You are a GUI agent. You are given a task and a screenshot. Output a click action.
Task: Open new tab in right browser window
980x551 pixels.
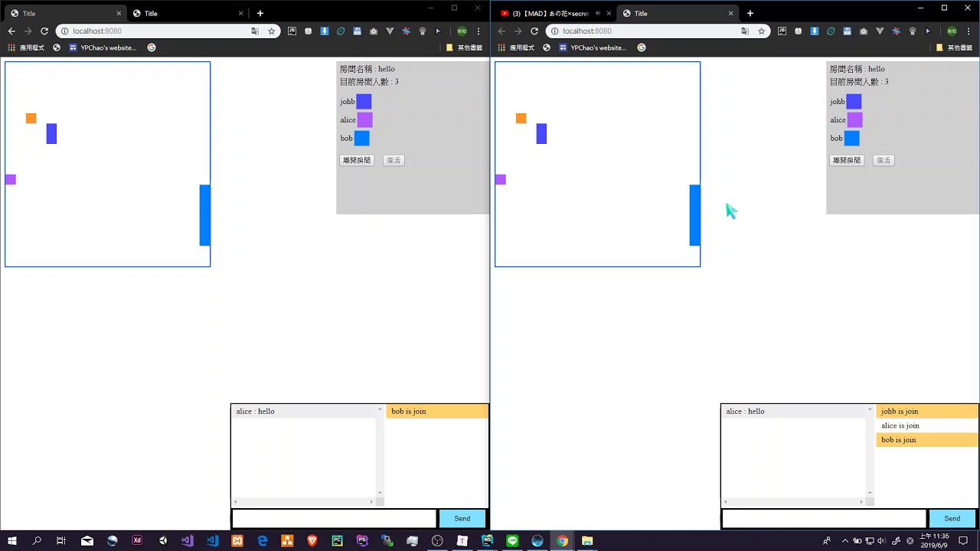(x=750, y=13)
